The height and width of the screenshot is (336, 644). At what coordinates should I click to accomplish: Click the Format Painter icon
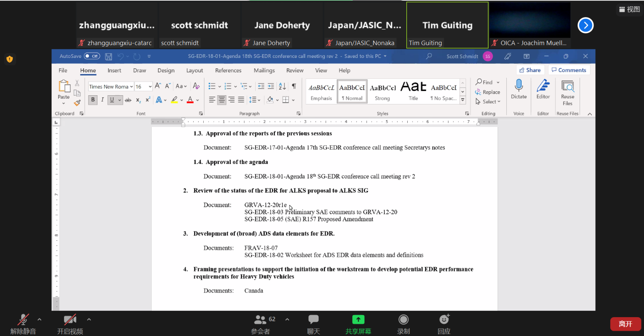pyautogui.click(x=77, y=103)
